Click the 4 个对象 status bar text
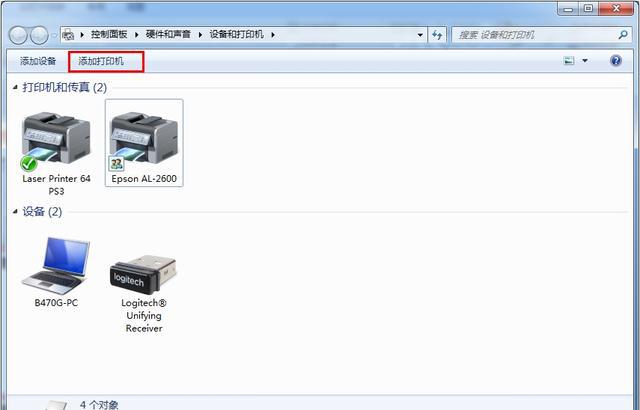This screenshot has width=640, height=410. 99,405
